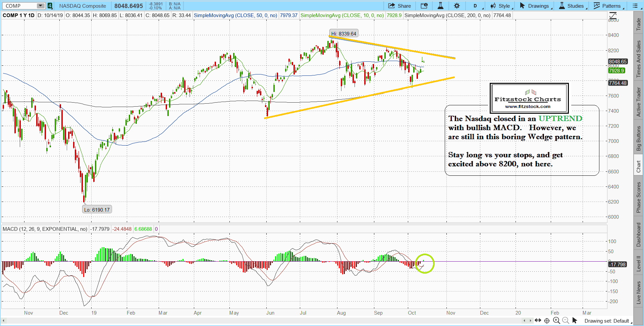Activate the crosshair pan tool
Image resolution: width=644 pixels, height=326 pixels.
(x=547, y=321)
